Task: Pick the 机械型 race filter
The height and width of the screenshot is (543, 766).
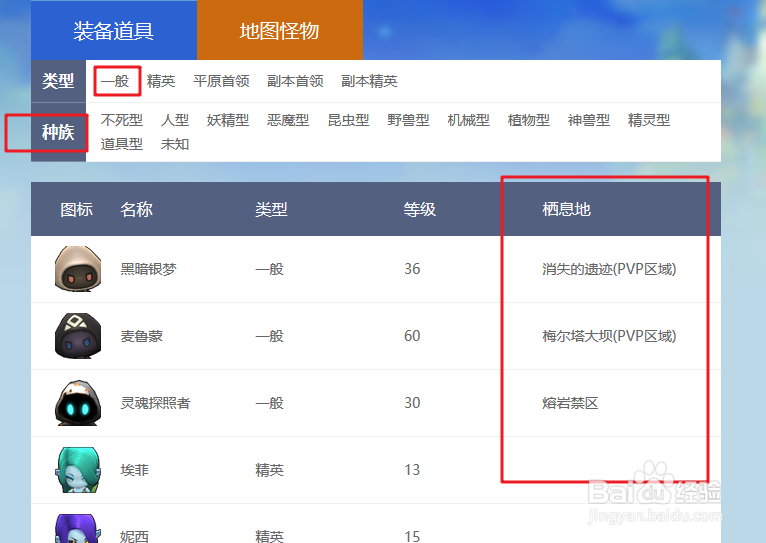Action: click(x=468, y=120)
